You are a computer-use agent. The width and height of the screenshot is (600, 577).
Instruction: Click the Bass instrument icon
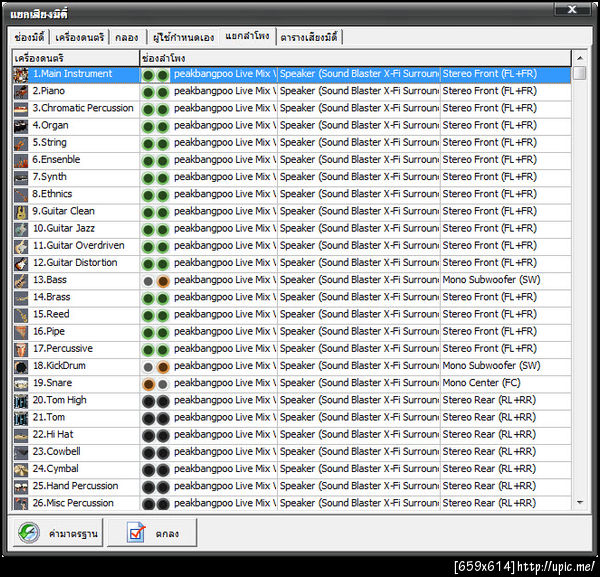tap(21, 281)
